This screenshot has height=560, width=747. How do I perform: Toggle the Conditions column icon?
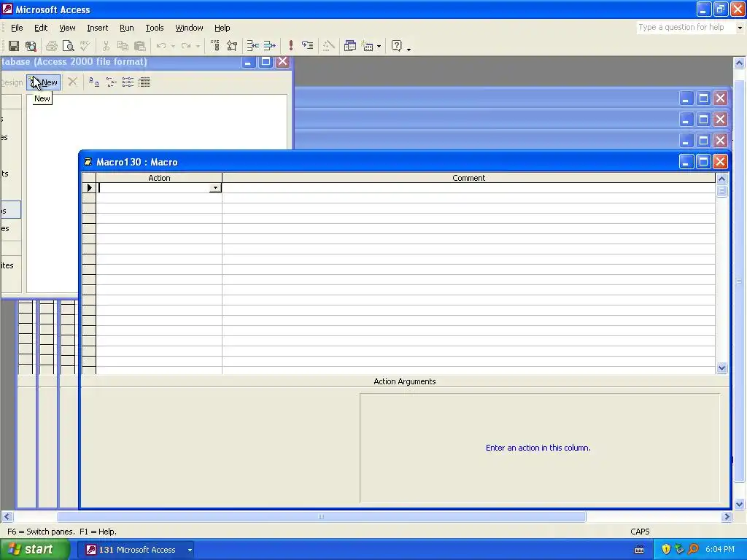click(232, 46)
